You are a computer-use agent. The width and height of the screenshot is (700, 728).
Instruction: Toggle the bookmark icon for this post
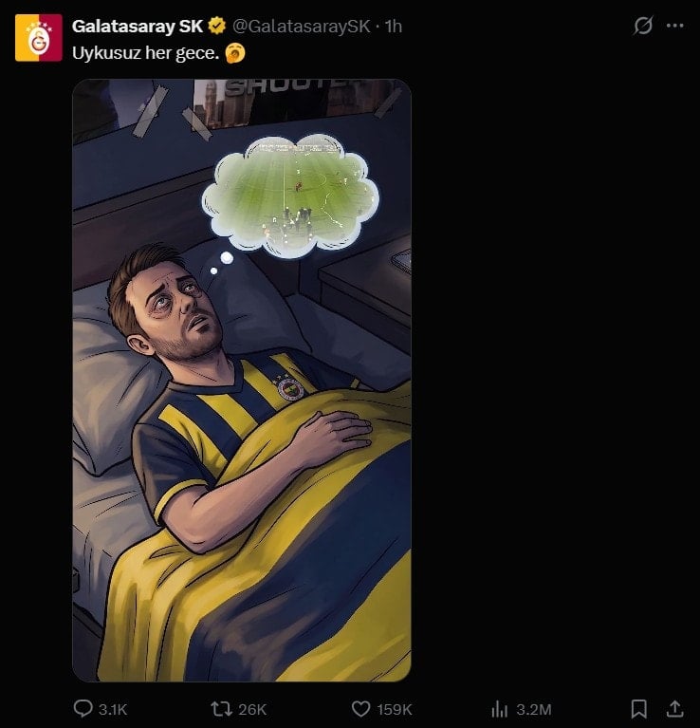[639, 709]
